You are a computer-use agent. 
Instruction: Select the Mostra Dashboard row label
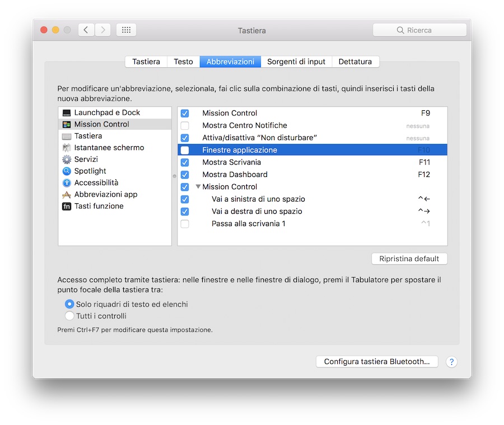point(235,175)
